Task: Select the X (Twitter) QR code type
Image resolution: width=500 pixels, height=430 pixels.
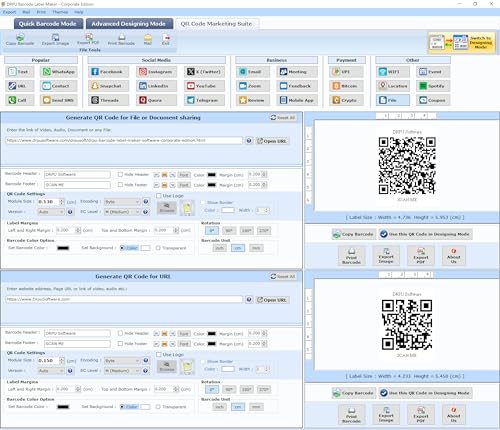Action: click(x=204, y=72)
